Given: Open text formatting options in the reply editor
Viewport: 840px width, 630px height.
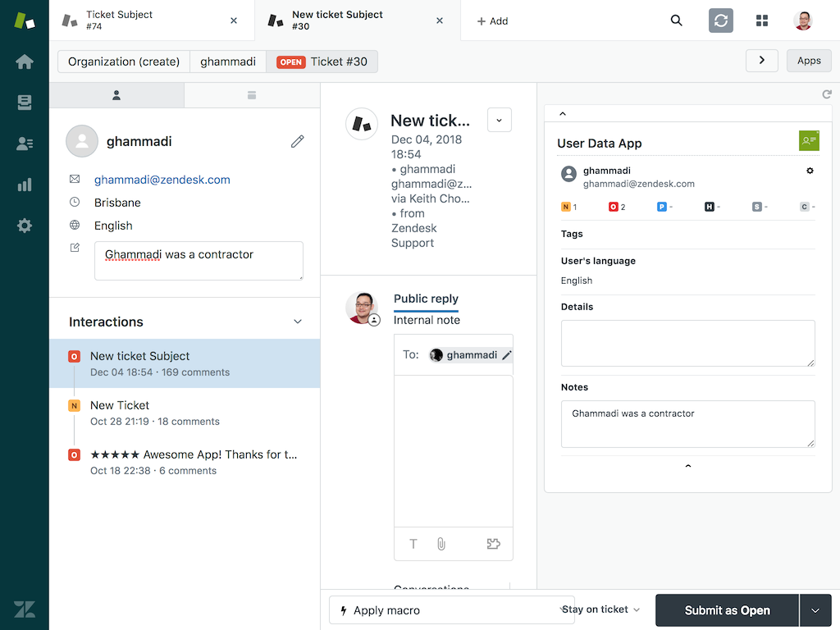Looking at the screenshot, I should coord(413,544).
